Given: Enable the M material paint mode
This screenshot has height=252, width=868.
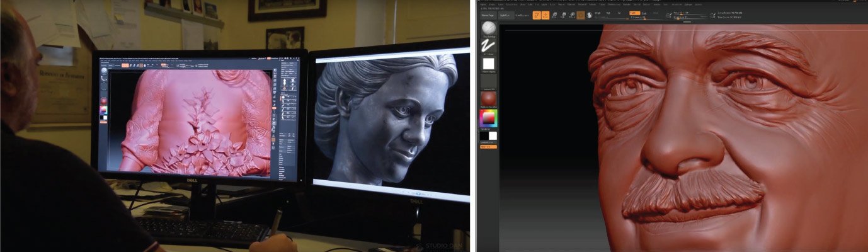Looking at the screenshot, I should (x=619, y=13).
